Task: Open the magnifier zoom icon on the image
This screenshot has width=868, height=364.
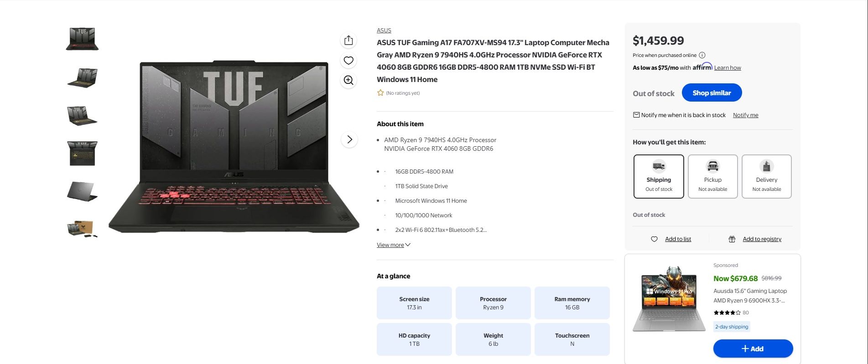Action: click(348, 80)
